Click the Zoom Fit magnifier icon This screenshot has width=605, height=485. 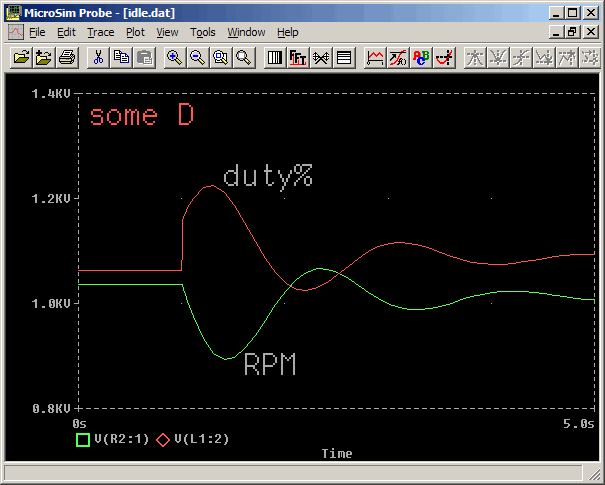(x=243, y=57)
